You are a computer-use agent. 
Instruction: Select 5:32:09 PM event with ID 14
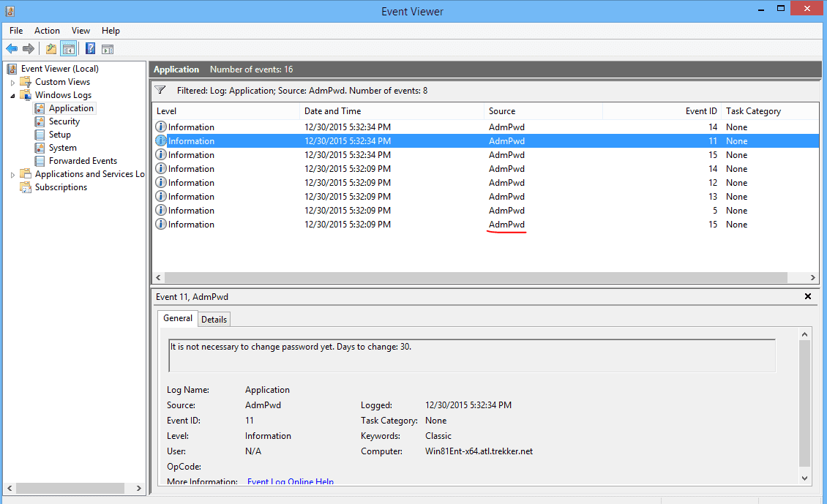click(485, 169)
